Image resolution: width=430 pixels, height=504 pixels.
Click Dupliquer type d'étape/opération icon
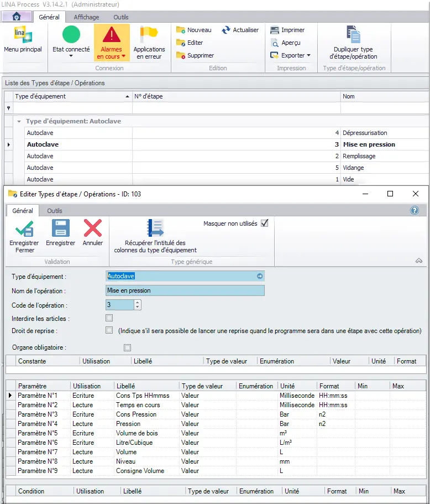click(353, 34)
